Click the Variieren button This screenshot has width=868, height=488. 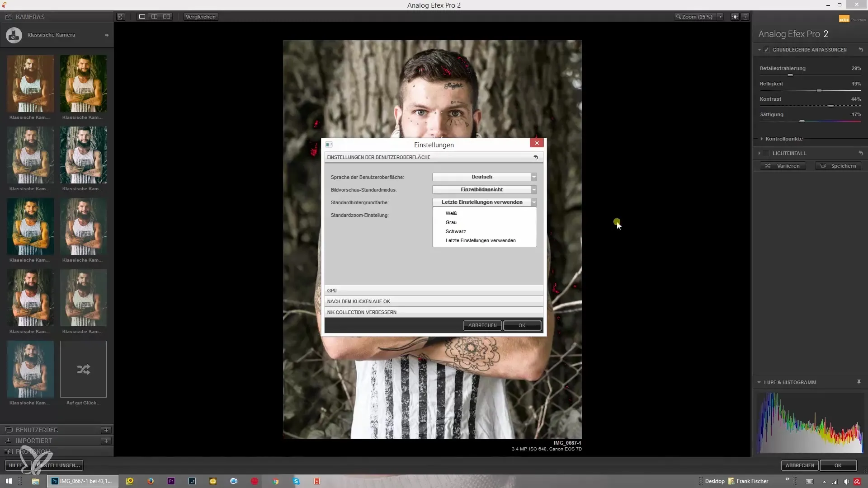coord(783,166)
